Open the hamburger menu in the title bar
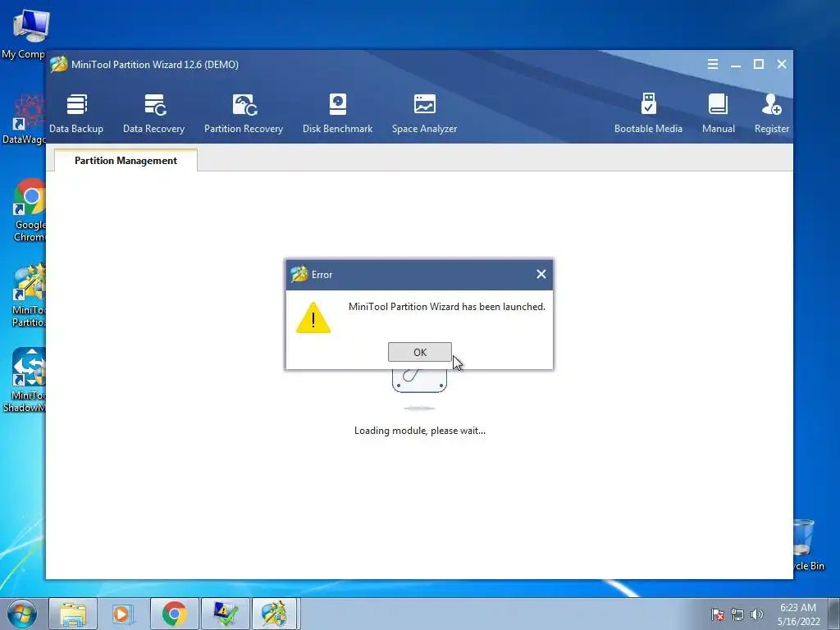840x630 pixels. pyautogui.click(x=713, y=64)
